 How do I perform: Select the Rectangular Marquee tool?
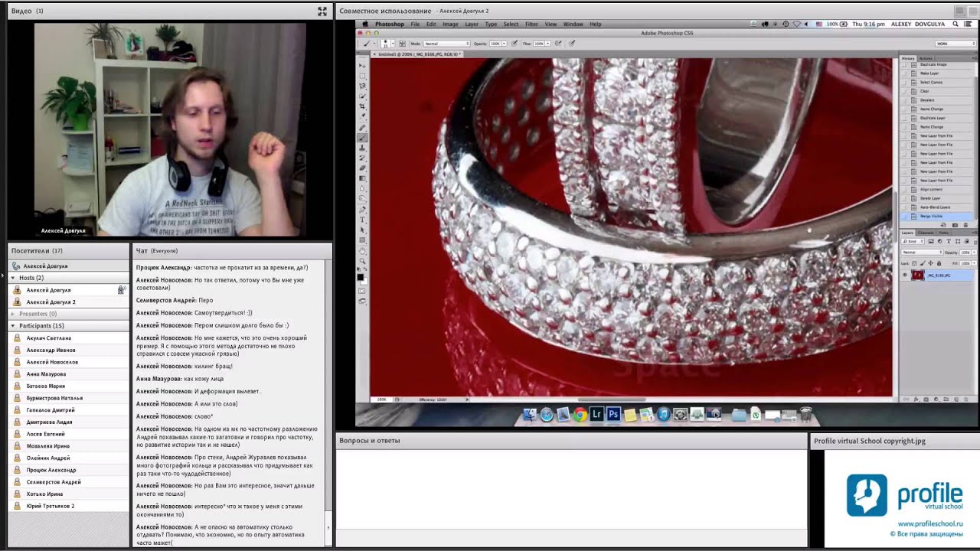click(362, 76)
